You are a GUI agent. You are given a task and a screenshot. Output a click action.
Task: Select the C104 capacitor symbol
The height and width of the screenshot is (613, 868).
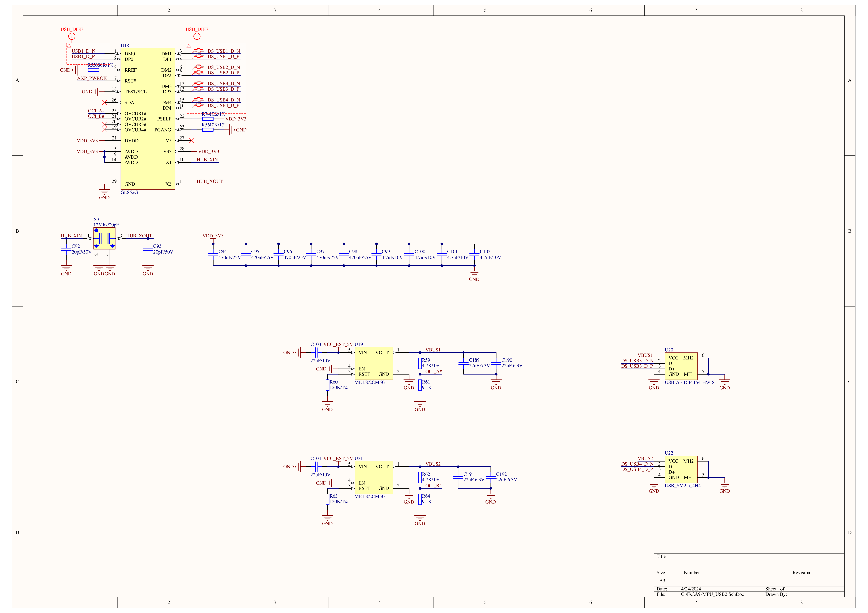click(x=317, y=467)
